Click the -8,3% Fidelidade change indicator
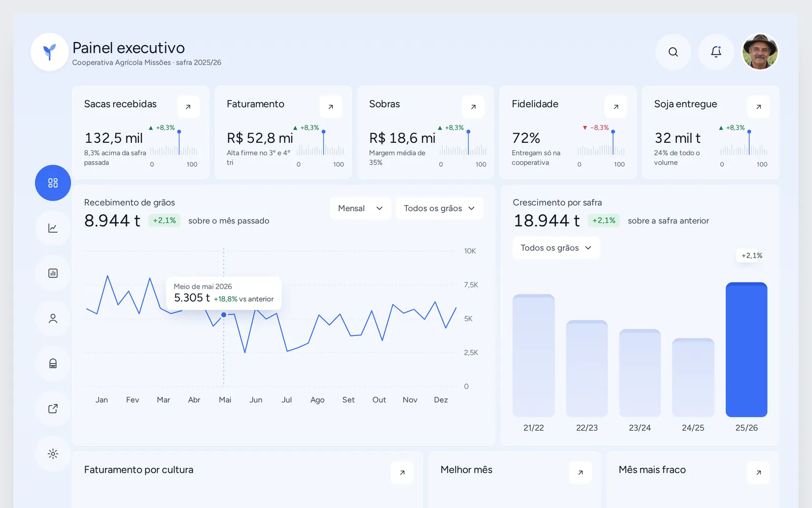The image size is (812, 508). [596, 128]
